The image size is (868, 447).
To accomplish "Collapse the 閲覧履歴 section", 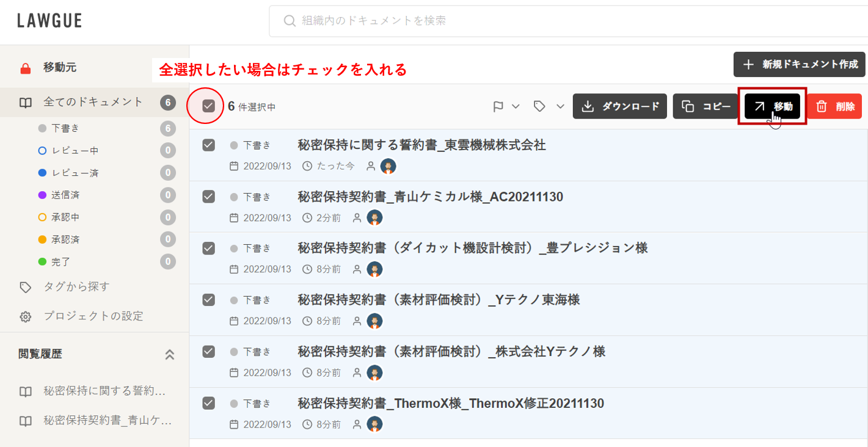I will click(170, 354).
